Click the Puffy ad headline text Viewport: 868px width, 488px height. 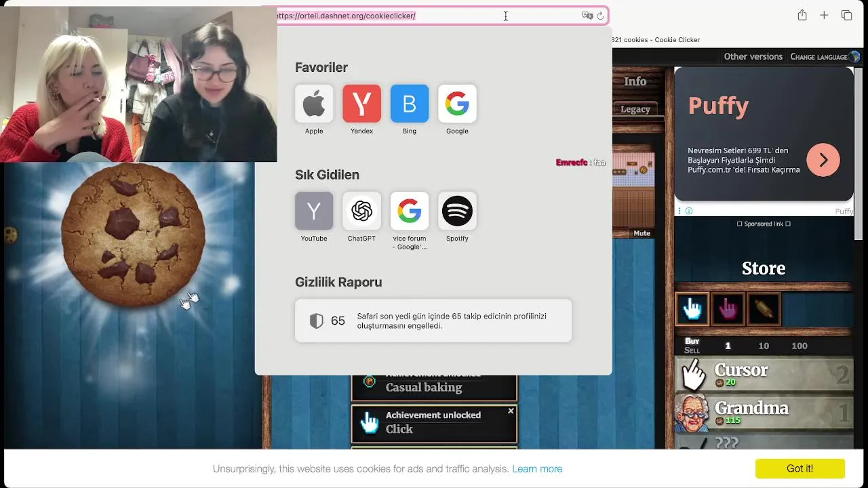pos(718,106)
